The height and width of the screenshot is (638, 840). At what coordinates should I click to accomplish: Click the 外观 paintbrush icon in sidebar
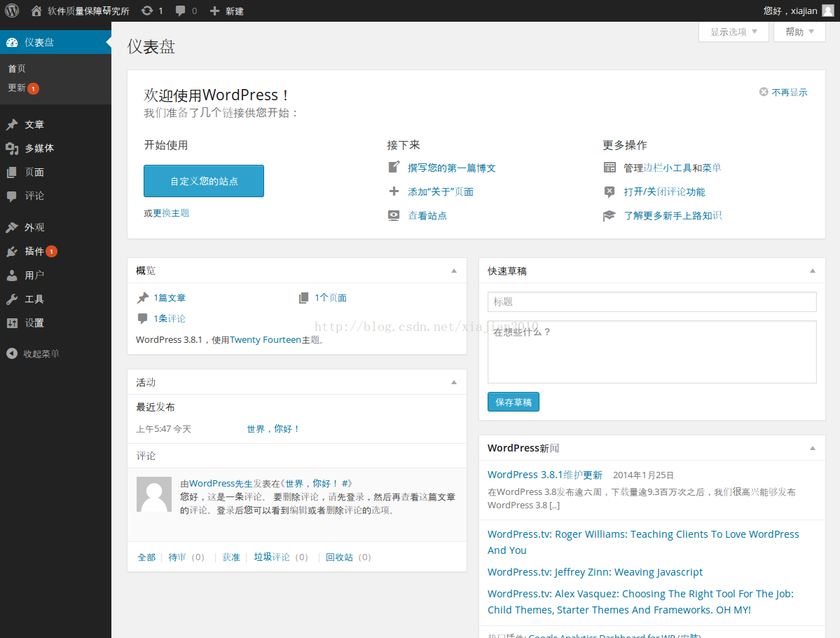tap(12, 227)
